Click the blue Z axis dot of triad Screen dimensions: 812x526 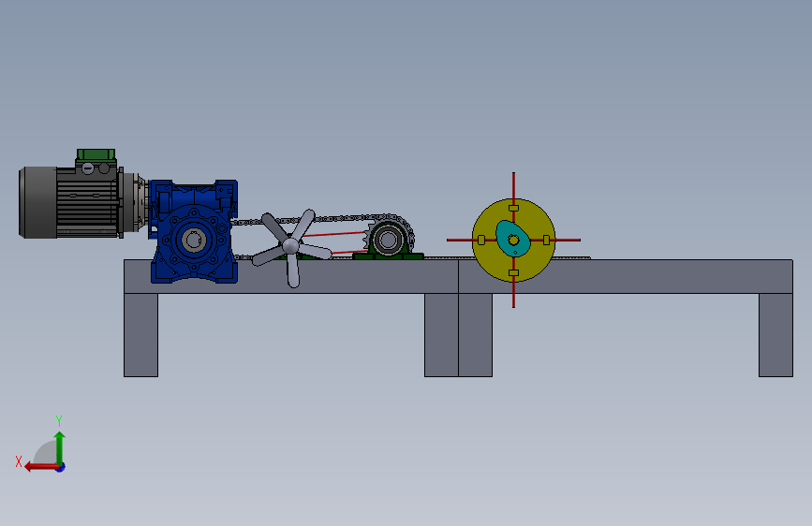click(x=61, y=467)
